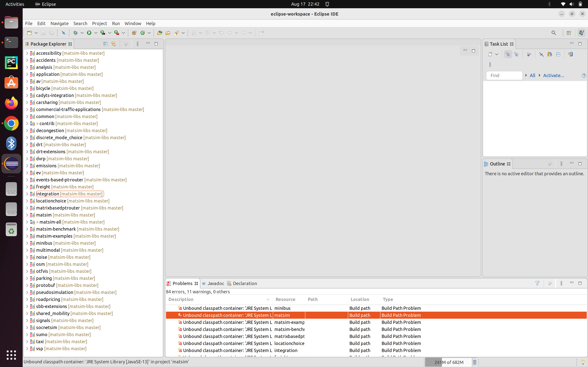Switch to the Javadoc tab
This screenshot has width=588, height=367.
[x=215, y=283]
